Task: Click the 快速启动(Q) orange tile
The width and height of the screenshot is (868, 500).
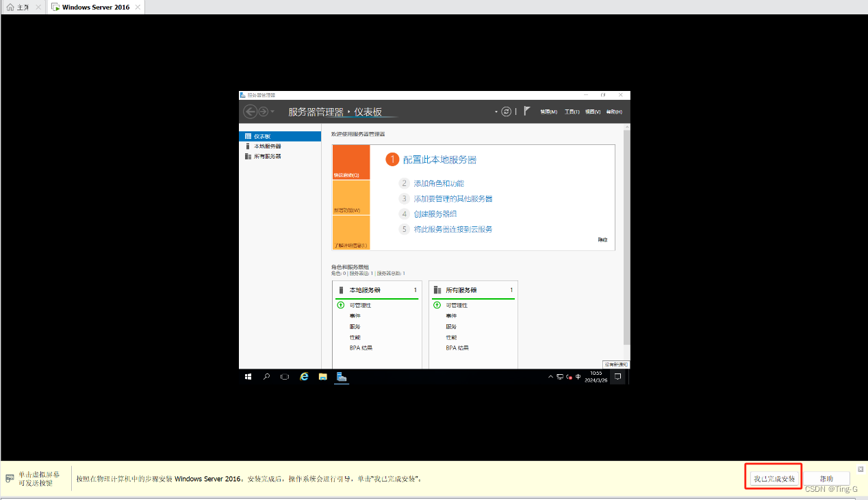Action: [351, 162]
